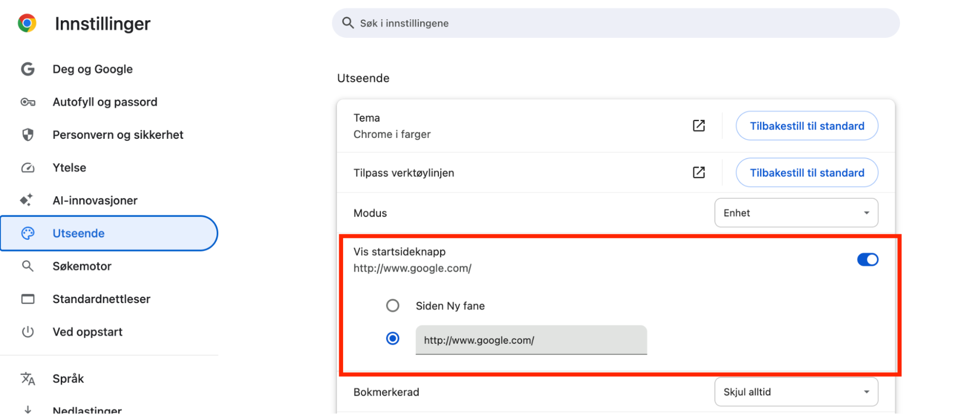Select the custom URL radio button
Image resolution: width=980 pixels, height=414 pixels.
pyautogui.click(x=393, y=338)
